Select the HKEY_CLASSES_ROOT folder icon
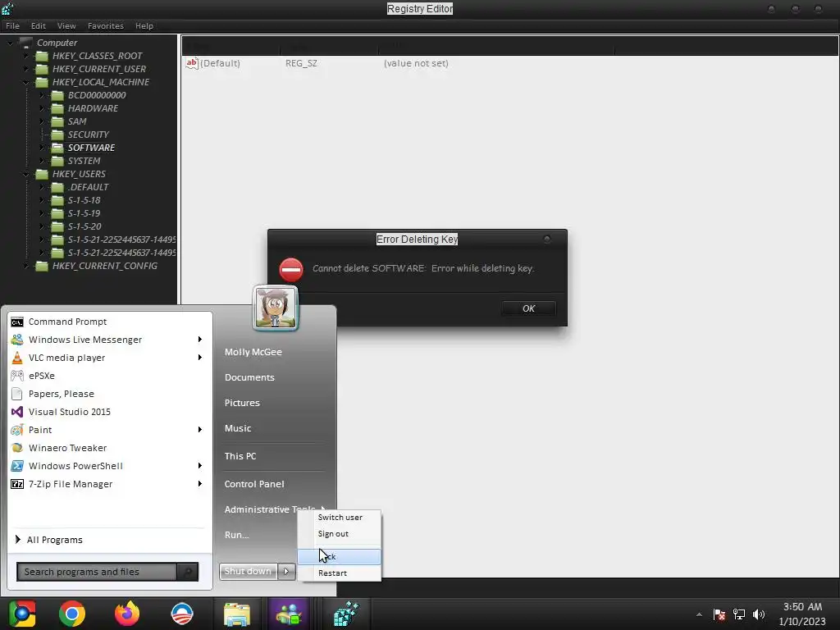Viewport: 840px width, 630px height. tap(42, 56)
